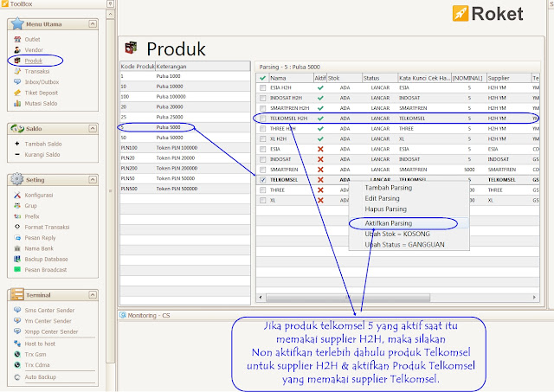The height and width of the screenshot is (392, 554).
Task: Click the Pesan Broadcast green icon
Action: (17, 269)
